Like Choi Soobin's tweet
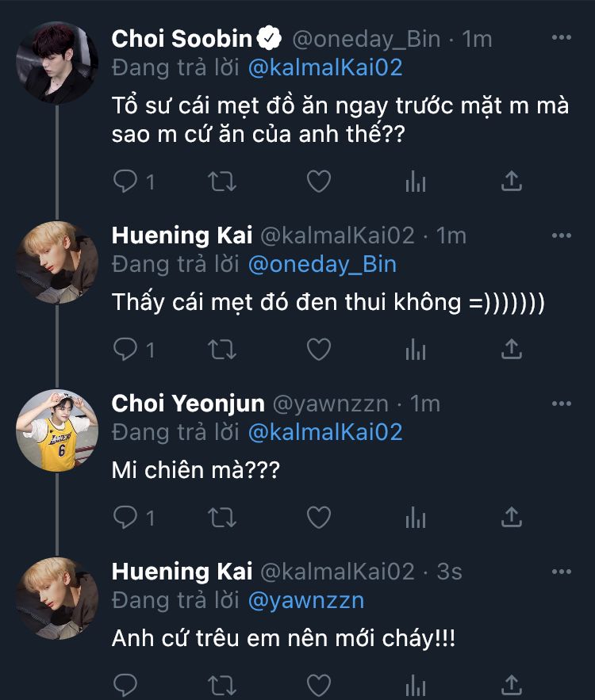This screenshot has width=595, height=700. [318, 182]
